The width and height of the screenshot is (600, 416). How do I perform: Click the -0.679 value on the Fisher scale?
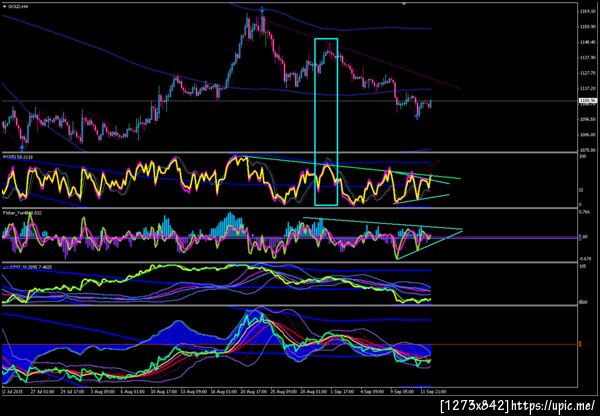click(585, 258)
